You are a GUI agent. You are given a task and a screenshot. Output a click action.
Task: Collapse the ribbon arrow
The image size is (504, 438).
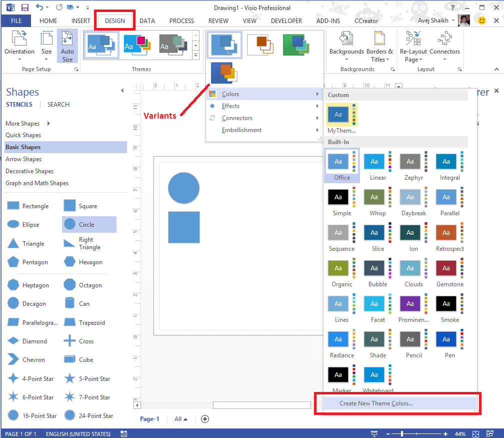(496, 69)
